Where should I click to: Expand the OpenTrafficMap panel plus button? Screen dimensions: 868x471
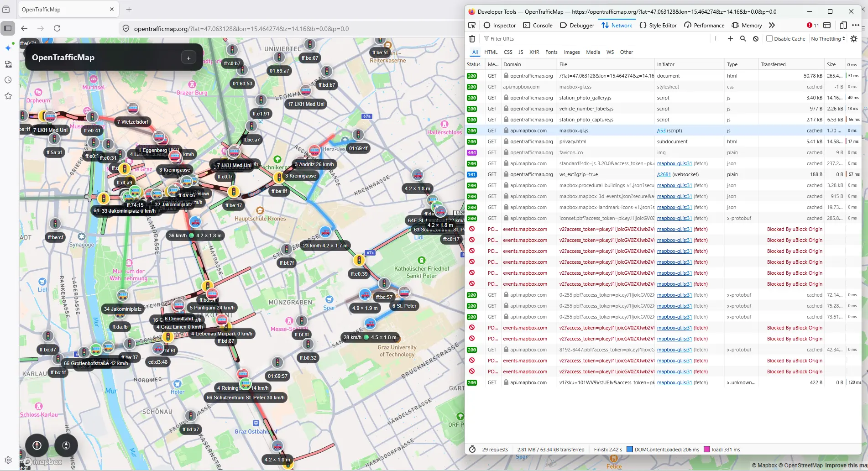188,58
